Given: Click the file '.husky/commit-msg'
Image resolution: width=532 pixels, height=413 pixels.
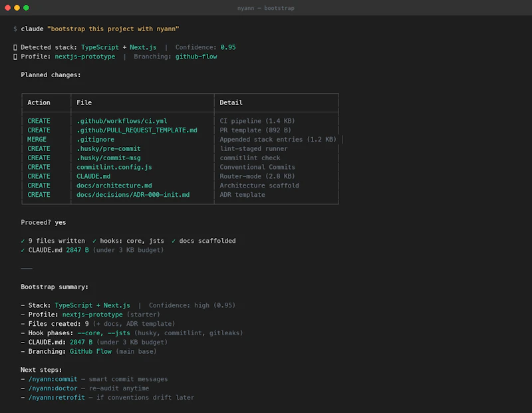Looking at the screenshot, I should point(108,158).
